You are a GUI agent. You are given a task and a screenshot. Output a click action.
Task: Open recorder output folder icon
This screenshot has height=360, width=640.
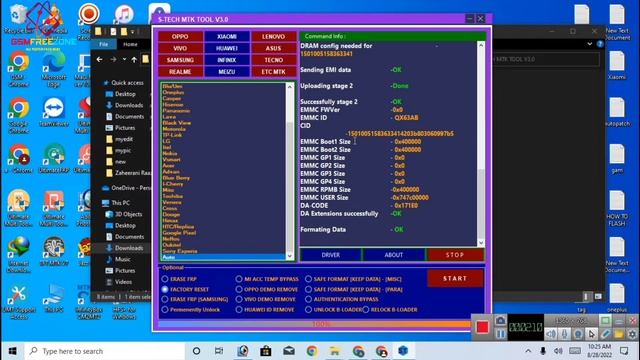619,334
